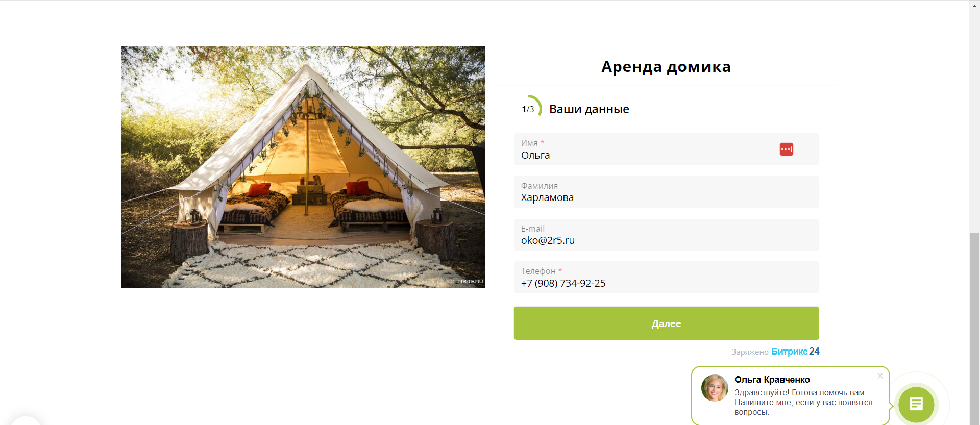Image resolution: width=980 pixels, height=425 pixels.
Task: Click the Ольга Кравченко name in chat popup
Action: (x=772, y=380)
